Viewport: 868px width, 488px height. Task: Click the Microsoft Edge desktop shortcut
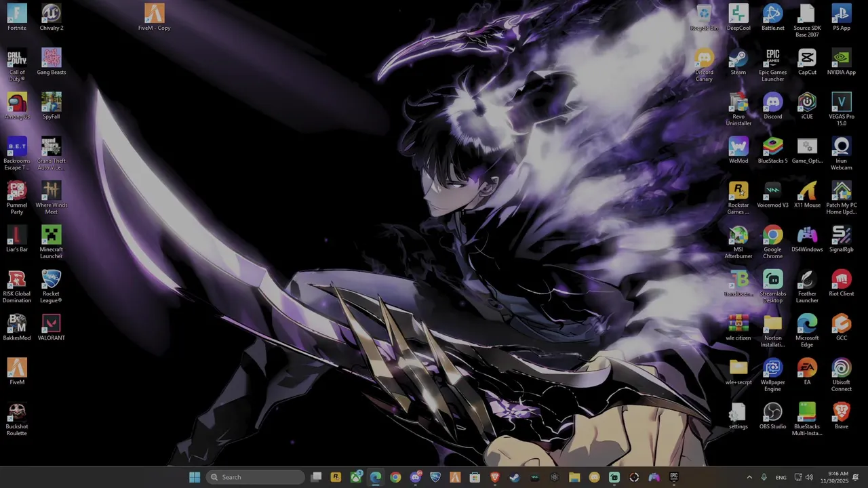pyautogui.click(x=807, y=331)
